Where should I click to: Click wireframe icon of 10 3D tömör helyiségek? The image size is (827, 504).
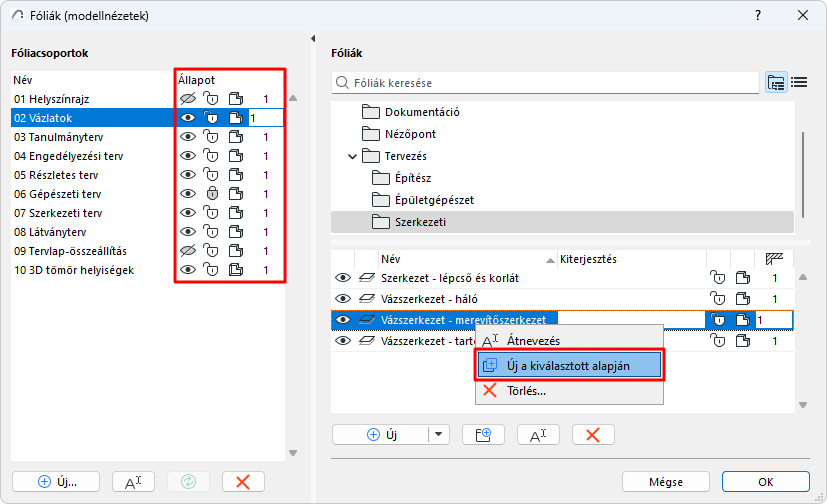tap(236, 270)
